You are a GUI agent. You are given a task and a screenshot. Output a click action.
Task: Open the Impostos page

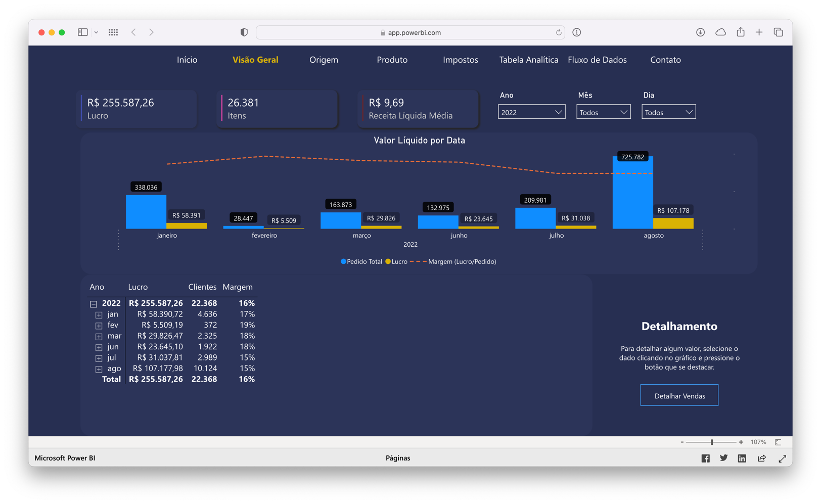[460, 60]
